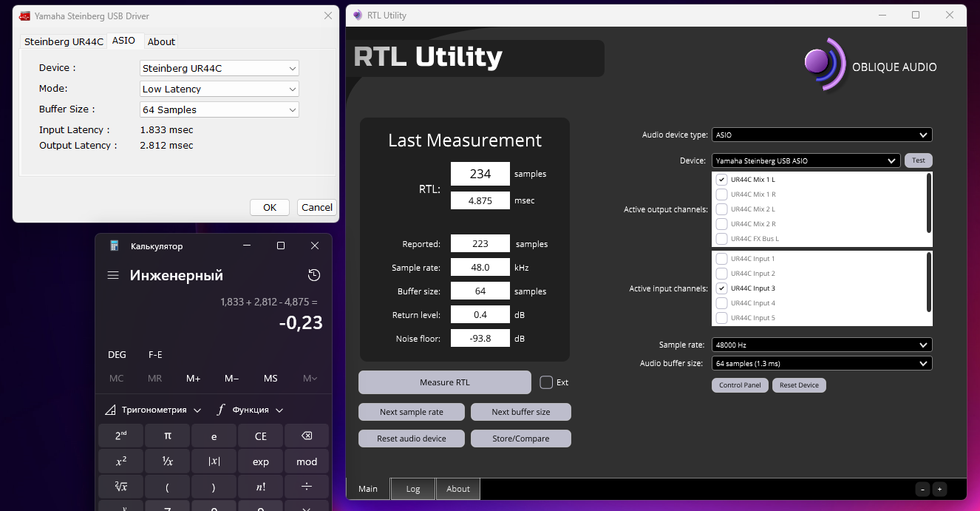The height and width of the screenshot is (511, 980).
Task: Expand the Функция dropdown in calculator
Action: pos(250,410)
